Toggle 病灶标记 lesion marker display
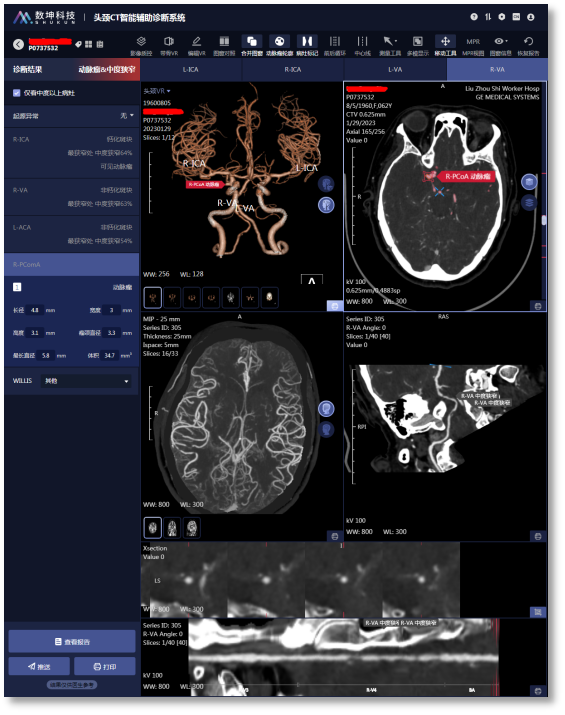 tap(307, 46)
